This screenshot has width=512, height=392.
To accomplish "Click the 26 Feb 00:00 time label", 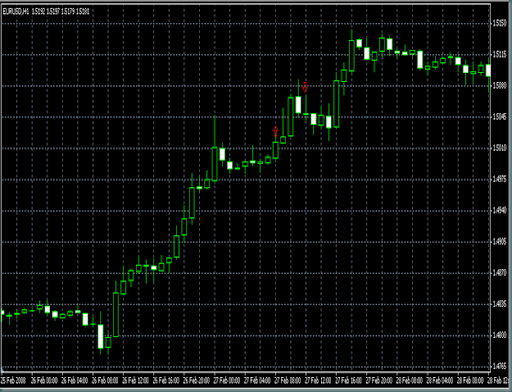I will (x=44, y=380).
